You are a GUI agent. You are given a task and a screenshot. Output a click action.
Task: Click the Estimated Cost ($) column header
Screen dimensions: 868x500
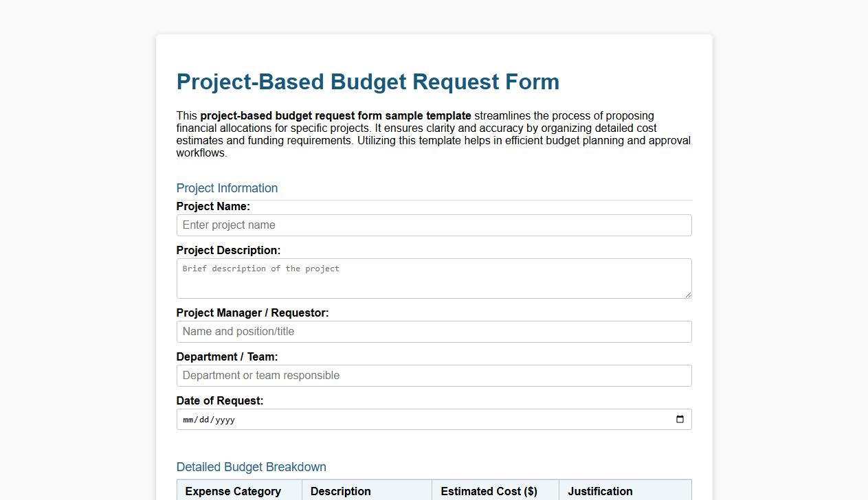tap(489, 491)
